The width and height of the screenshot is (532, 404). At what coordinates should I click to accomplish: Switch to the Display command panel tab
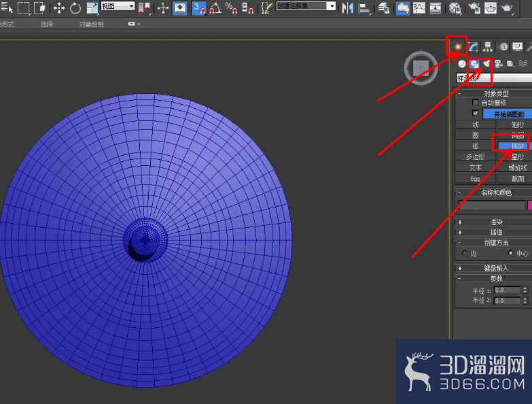click(518, 47)
